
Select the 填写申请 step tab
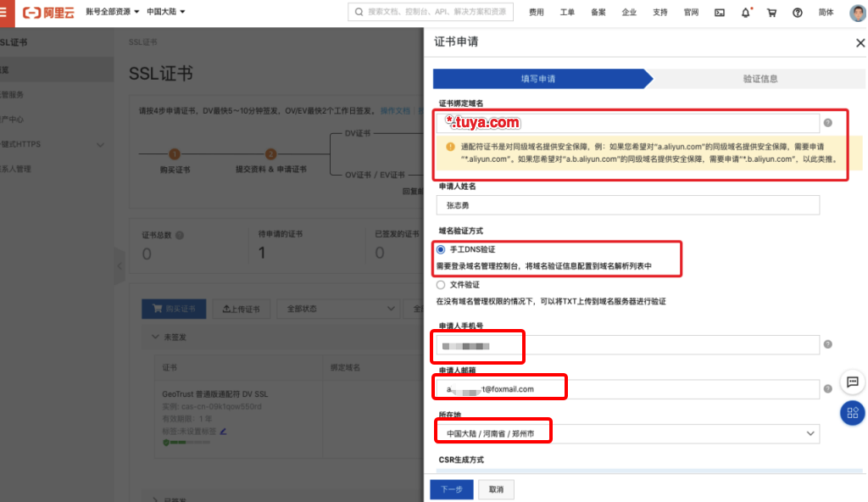(538, 79)
